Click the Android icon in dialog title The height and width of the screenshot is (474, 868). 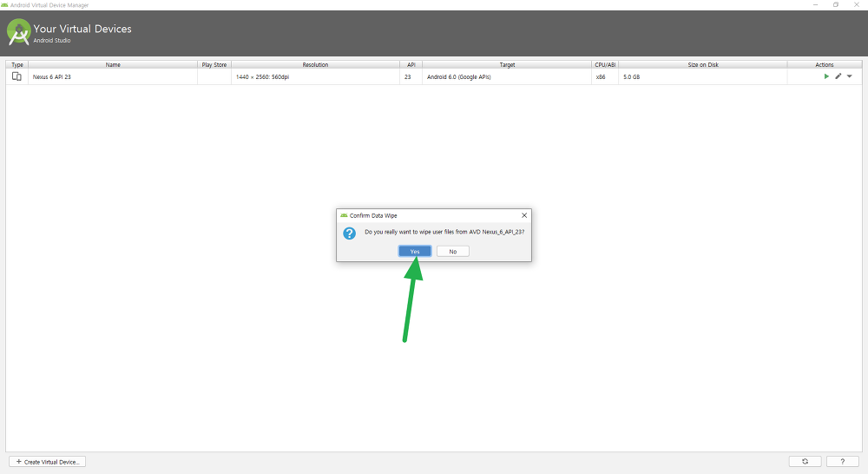[344, 215]
